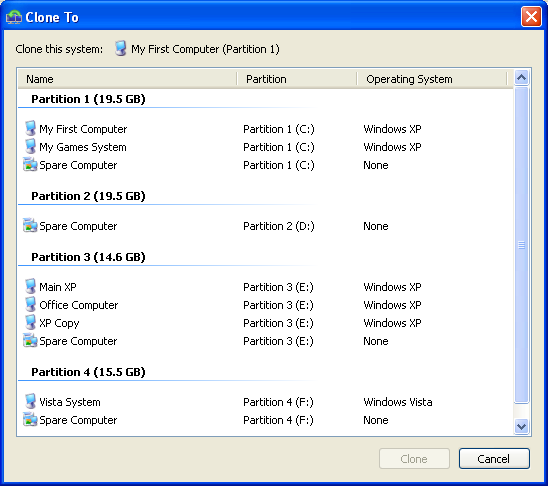548x486 pixels.
Task: Collapse the Partition 3 (14.6 GB) group header
Action: (88, 257)
